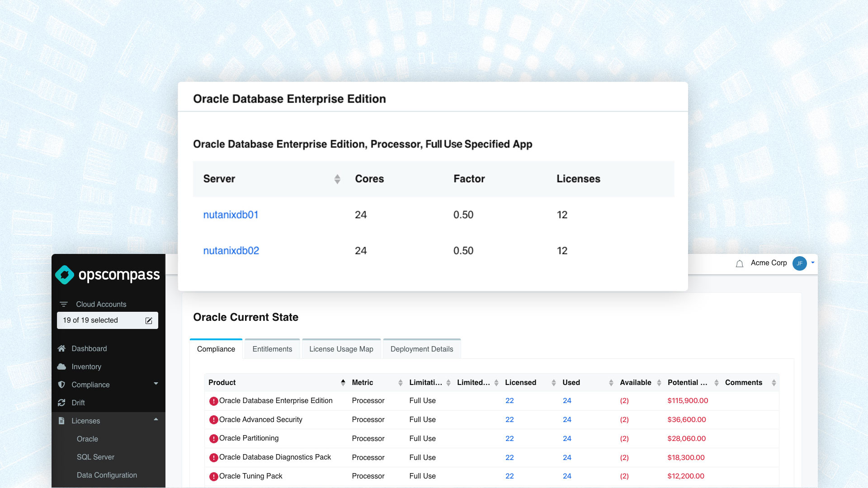Sort by Licensed column arrows
Image resolution: width=868 pixels, height=488 pixels.
[x=554, y=383]
